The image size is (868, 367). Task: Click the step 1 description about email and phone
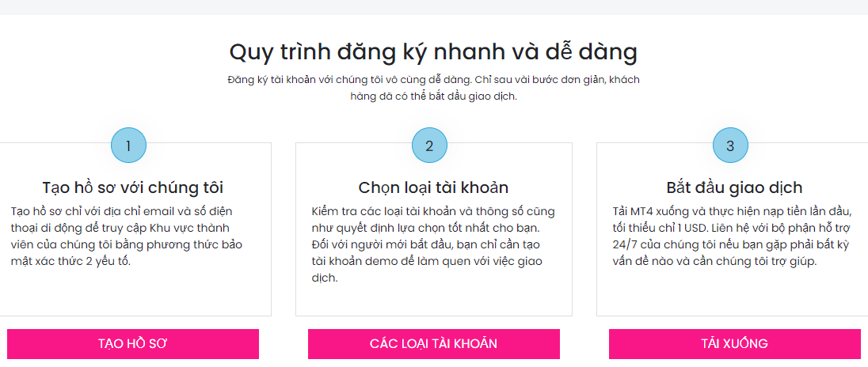click(127, 236)
